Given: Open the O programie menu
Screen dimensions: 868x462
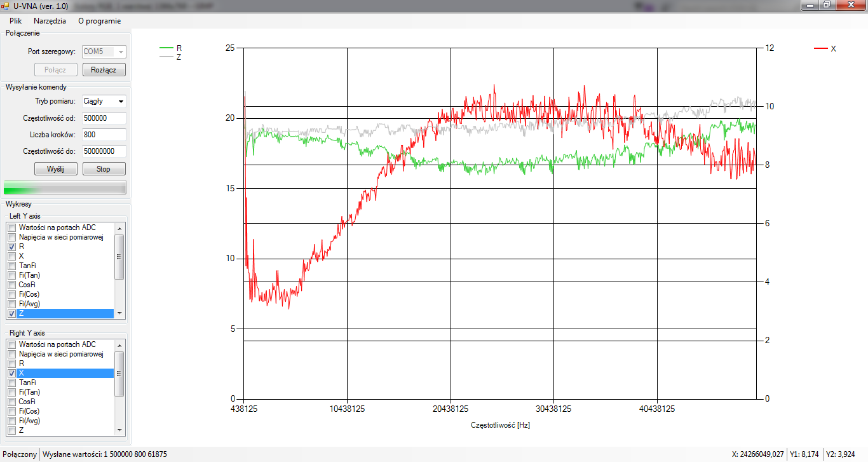Looking at the screenshot, I should (99, 20).
